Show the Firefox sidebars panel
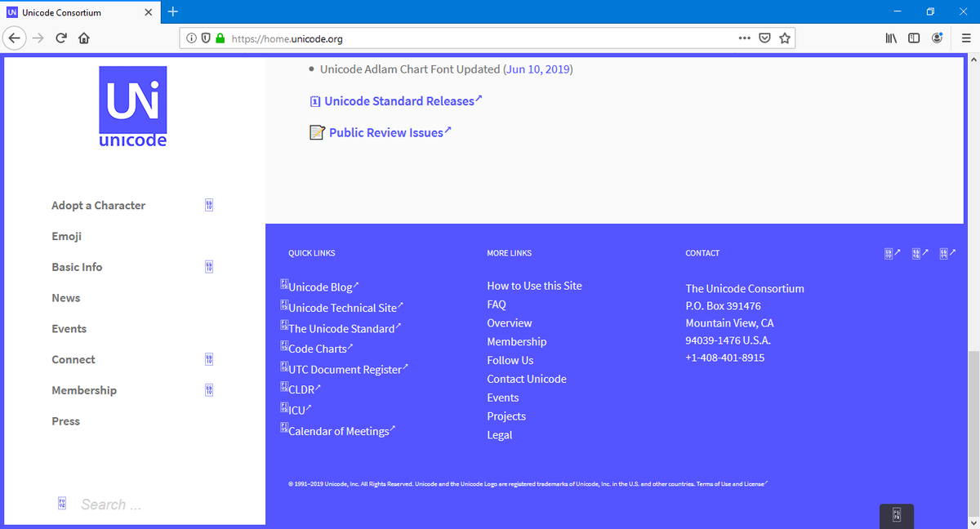 pos(915,38)
